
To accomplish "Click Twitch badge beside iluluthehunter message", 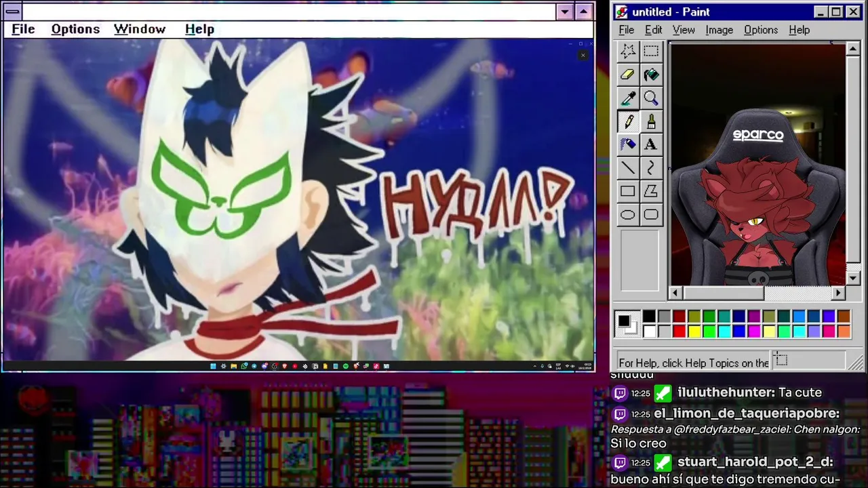I will point(620,393).
